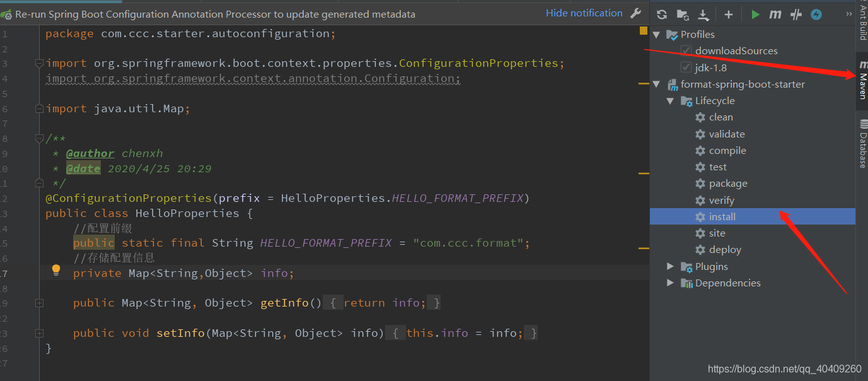The width and height of the screenshot is (868, 381).
Task: Run the selected Maven build
Action: (755, 15)
